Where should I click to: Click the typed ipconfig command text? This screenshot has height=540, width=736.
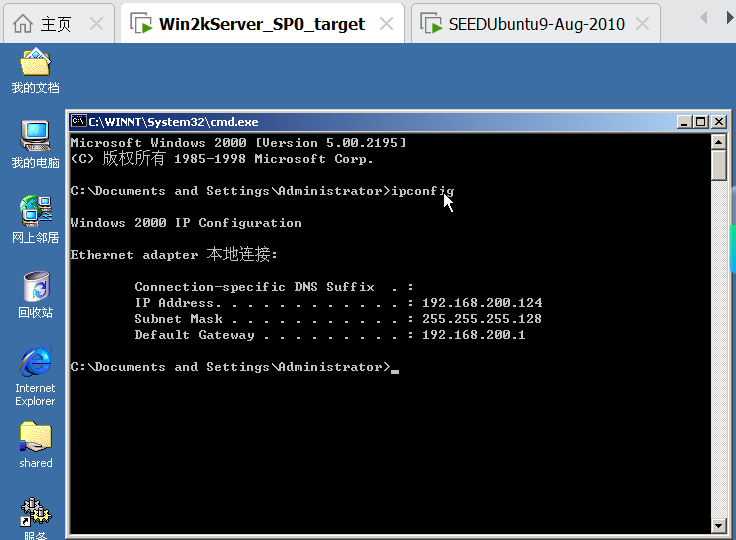pyautogui.click(x=422, y=191)
